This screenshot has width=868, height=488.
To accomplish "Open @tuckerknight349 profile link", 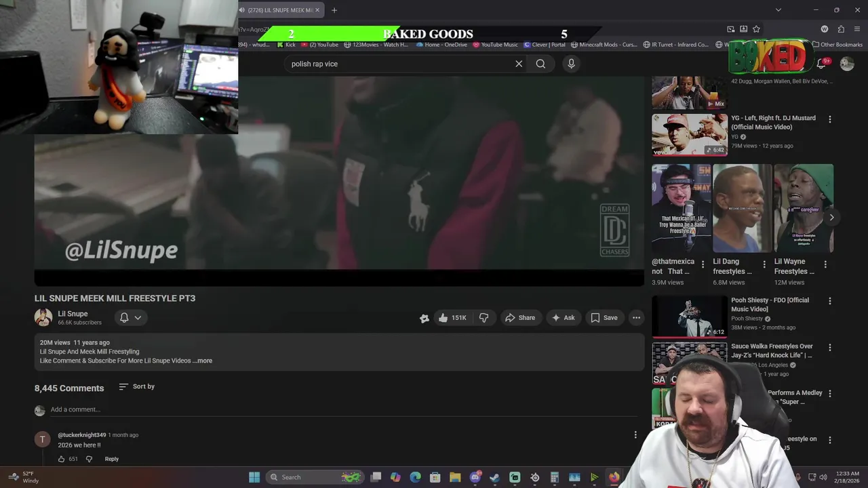I will tap(81, 435).
